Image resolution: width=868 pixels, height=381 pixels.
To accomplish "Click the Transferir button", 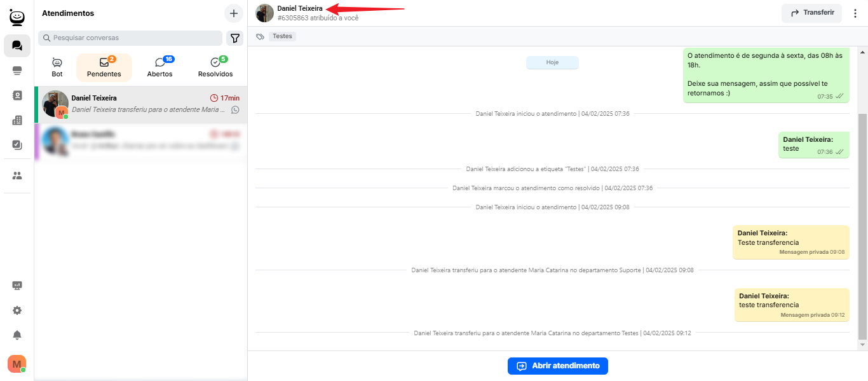I will [811, 13].
